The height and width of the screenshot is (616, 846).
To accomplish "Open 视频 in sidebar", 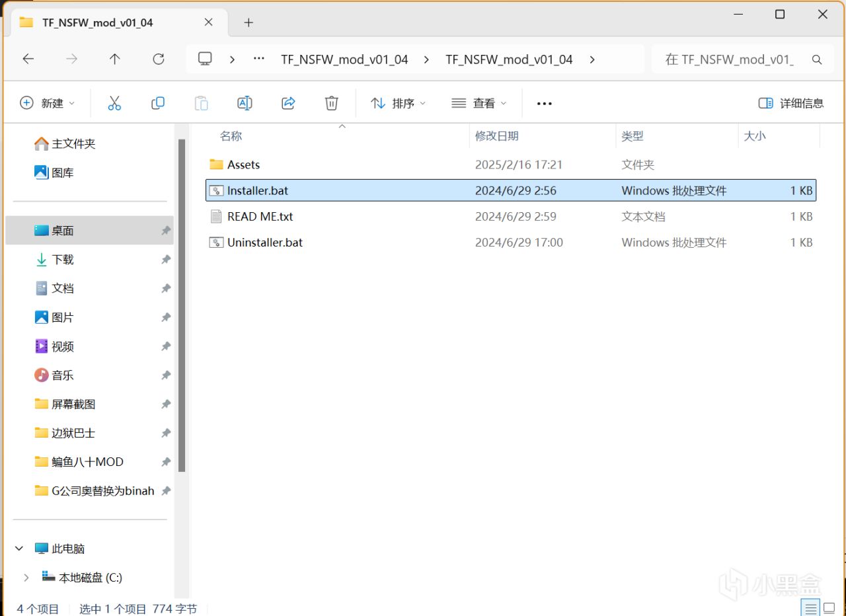I will coord(54,346).
